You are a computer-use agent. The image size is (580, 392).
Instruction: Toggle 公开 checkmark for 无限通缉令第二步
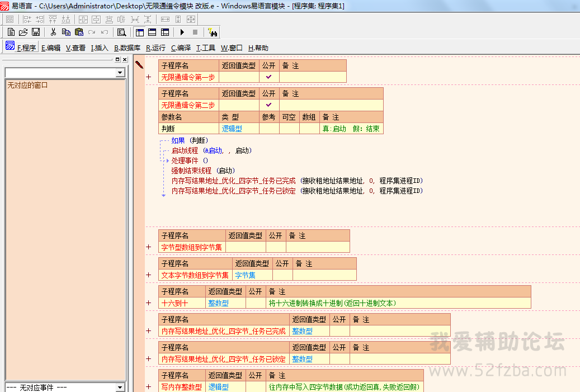click(269, 105)
